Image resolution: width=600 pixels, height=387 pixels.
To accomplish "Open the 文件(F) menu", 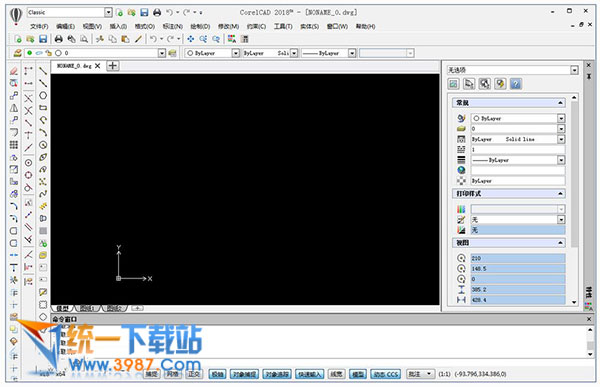I will 39,26.
